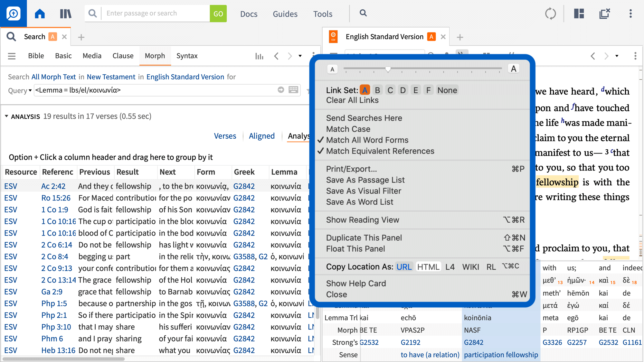The width and height of the screenshot is (644, 362).
Task: Toggle Send Searches Here
Action: pyautogui.click(x=364, y=118)
